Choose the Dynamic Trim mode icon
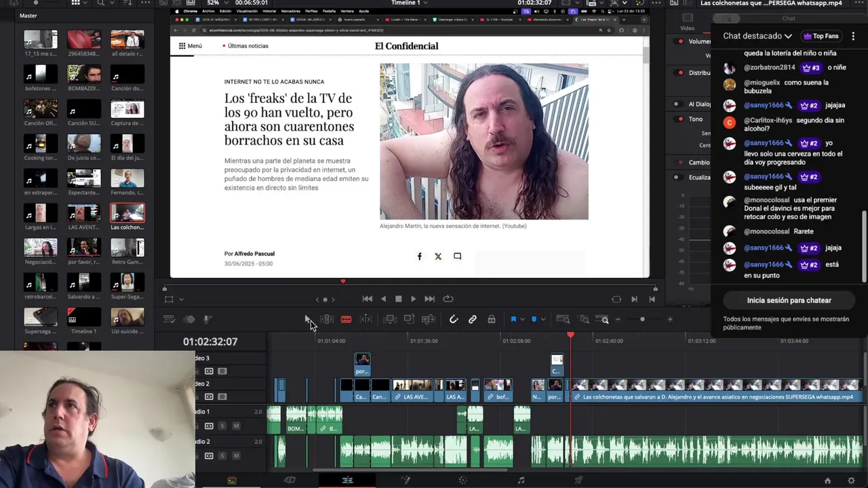The image size is (868, 488). click(x=366, y=319)
